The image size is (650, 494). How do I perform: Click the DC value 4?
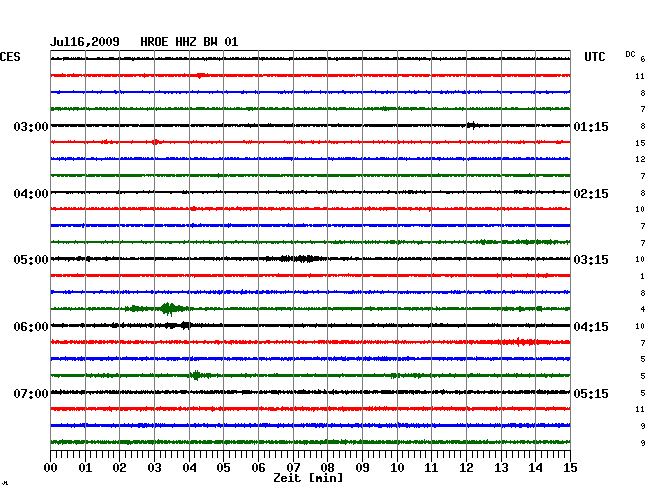point(643,309)
